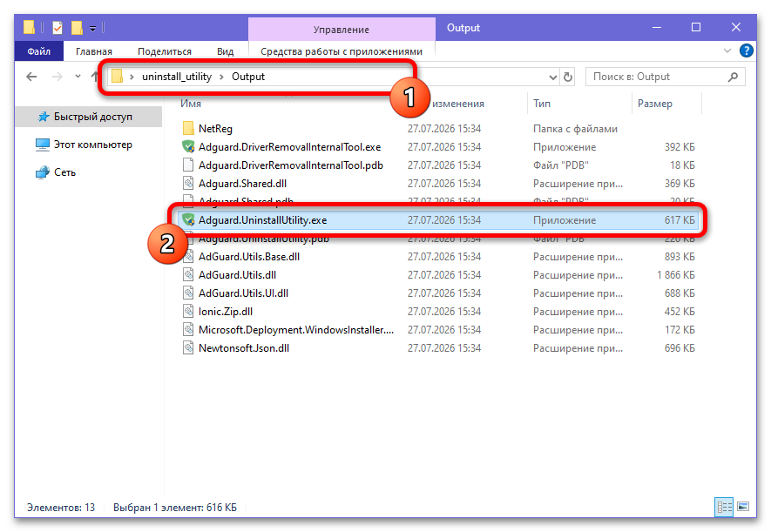Viewport: 771px width, 532px height.
Task: Click the Папка с файлами type cell
Action: pos(575,129)
